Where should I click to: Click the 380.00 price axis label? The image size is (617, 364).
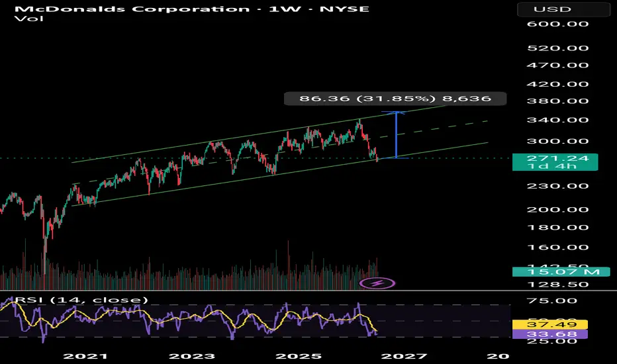tap(557, 101)
